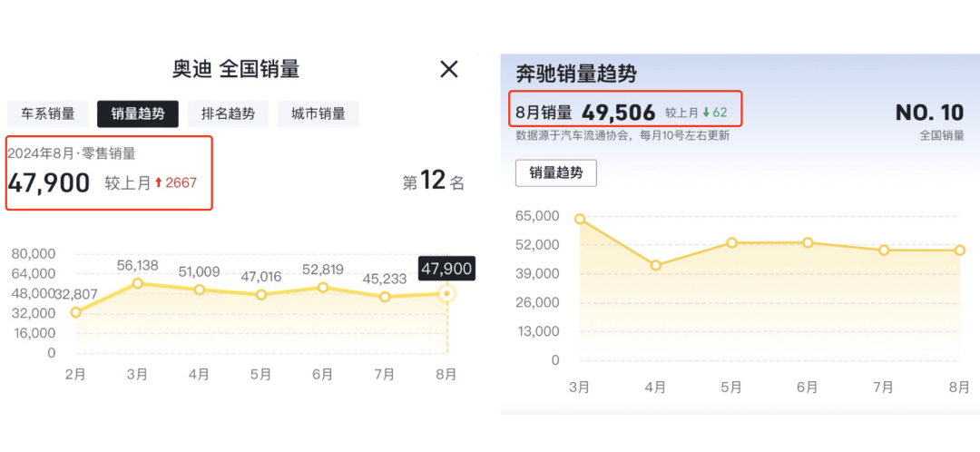Go to the 城市销量 tab
This screenshot has width=980, height=452.
318,113
